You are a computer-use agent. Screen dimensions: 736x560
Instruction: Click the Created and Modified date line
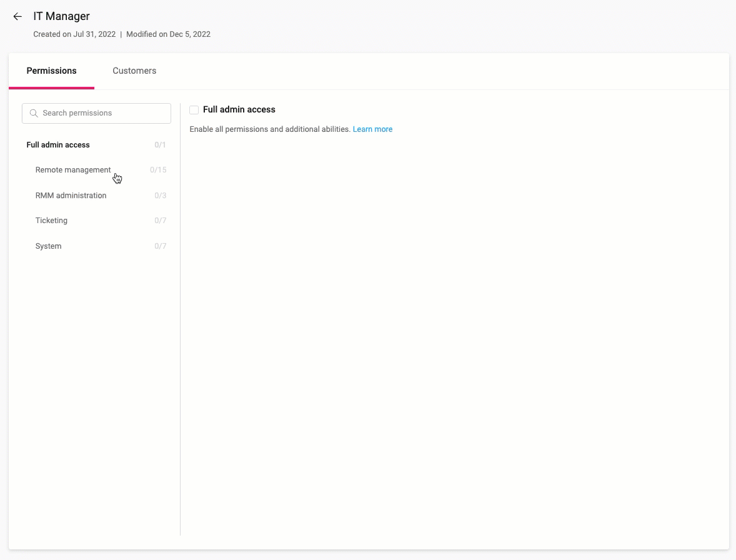click(122, 34)
